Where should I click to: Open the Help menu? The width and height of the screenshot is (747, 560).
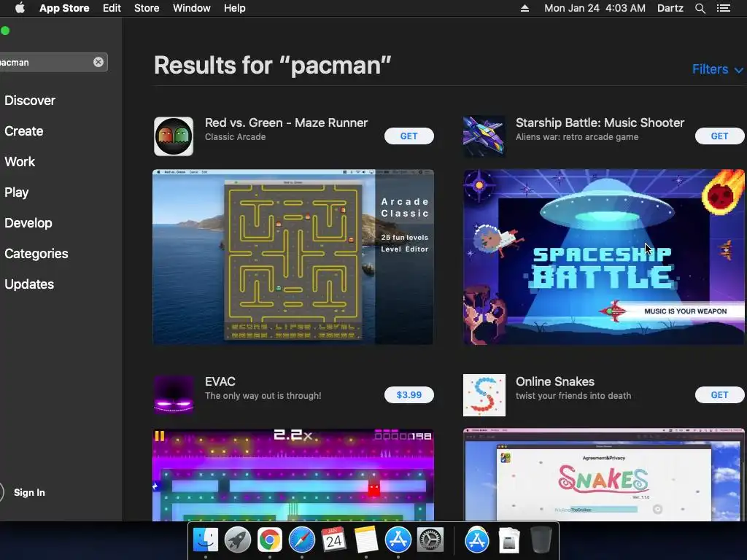(235, 8)
